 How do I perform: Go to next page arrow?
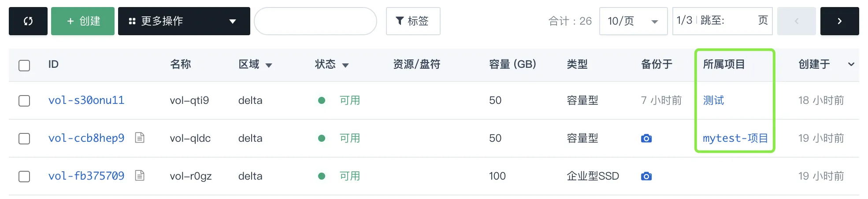point(839,21)
